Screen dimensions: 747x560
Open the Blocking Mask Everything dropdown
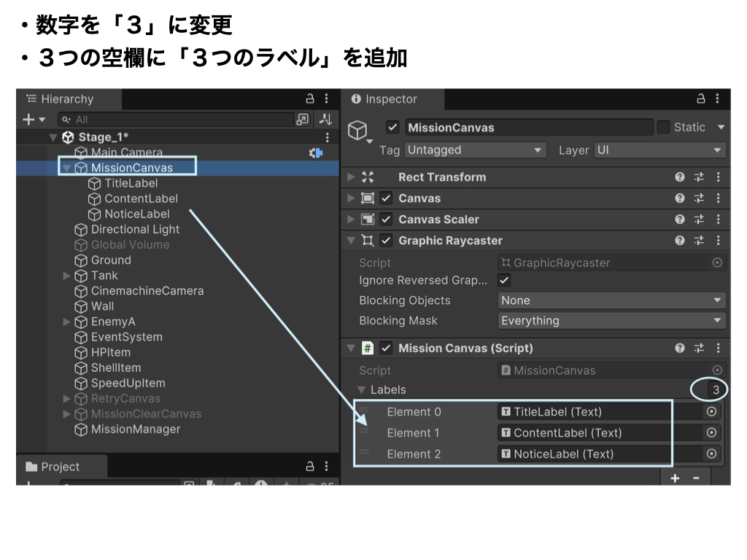click(611, 321)
